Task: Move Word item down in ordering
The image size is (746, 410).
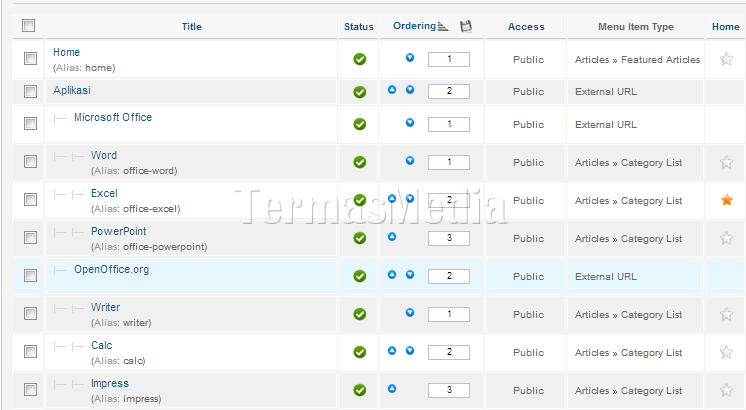Action: [x=410, y=161]
